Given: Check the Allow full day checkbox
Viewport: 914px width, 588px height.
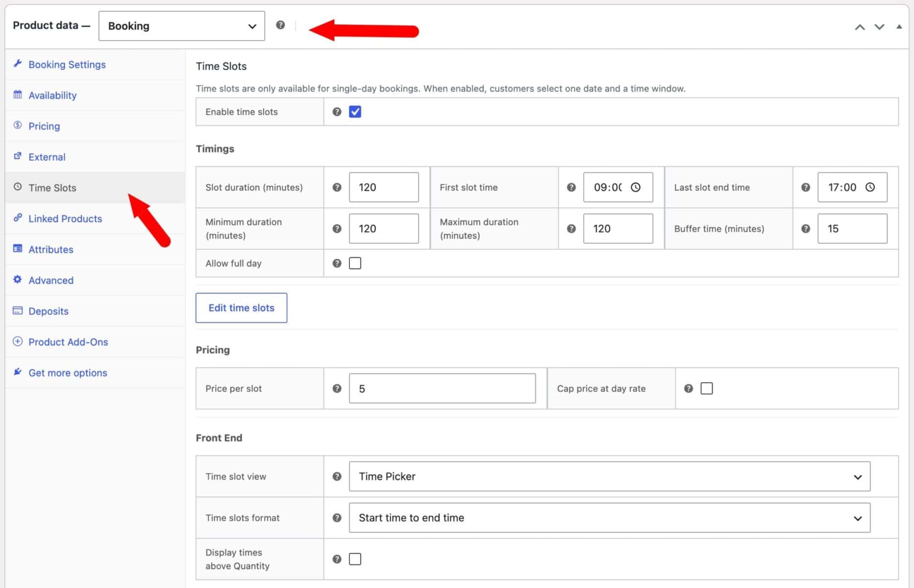Looking at the screenshot, I should click(355, 263).
